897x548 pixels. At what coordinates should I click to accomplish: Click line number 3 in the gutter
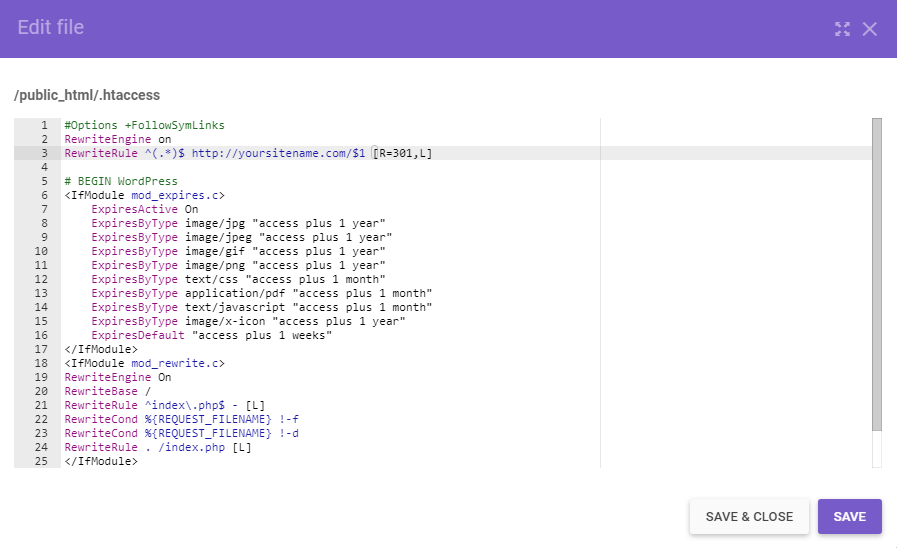44,153
